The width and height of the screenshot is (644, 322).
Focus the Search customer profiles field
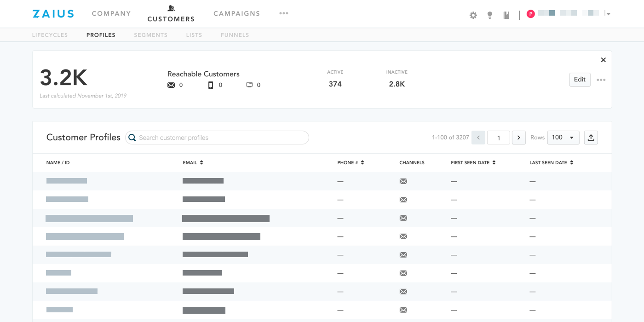tap(217, 138)
